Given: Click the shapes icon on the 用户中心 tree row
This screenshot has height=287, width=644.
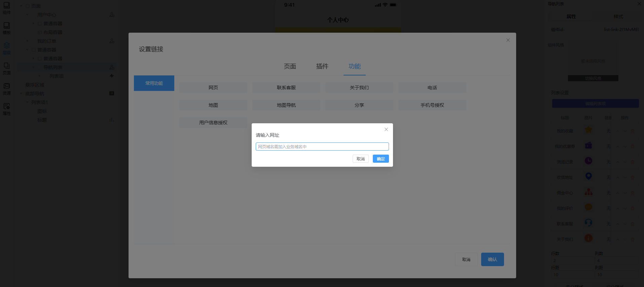Looking at the screenshot, I should (x=112, y=15).
